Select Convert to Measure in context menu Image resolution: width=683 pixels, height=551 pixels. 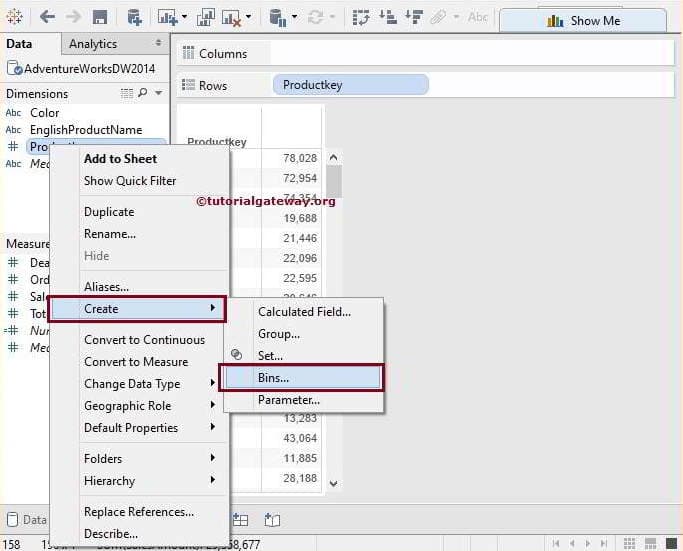pyautogui.click(x=136, y=362)
